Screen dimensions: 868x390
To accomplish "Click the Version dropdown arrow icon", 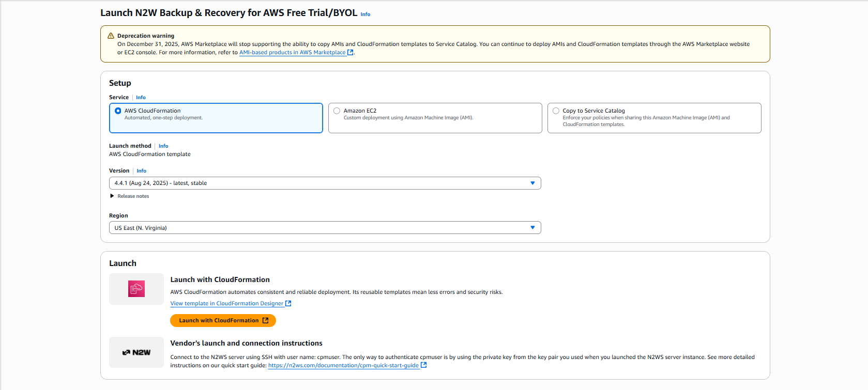I will (532, 183).
